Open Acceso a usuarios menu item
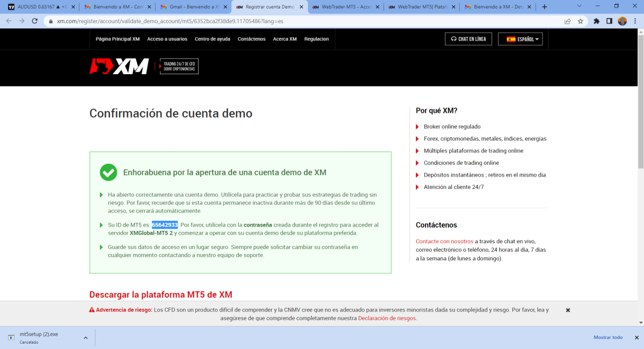The width and height of the screenshot is (644, 349). [167, 39]
